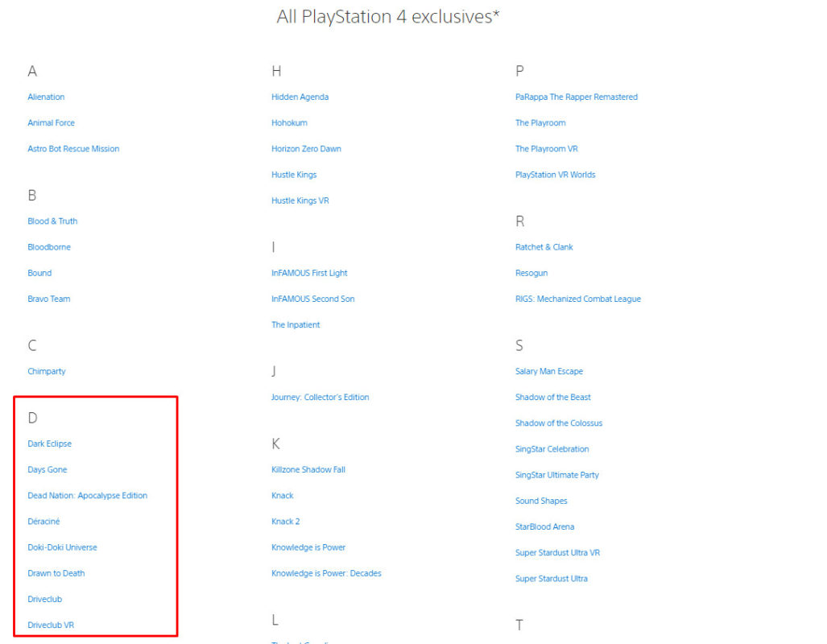Click Astro Bot Rescue Mission link
Screen dimensions: 827x644
click(x=73, y=149)
